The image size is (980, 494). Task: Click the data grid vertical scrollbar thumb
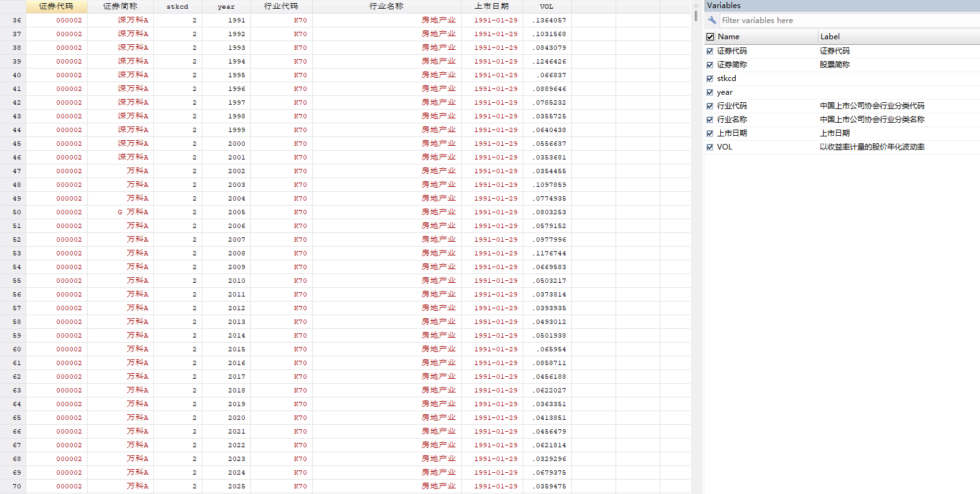tap(696, 16)
